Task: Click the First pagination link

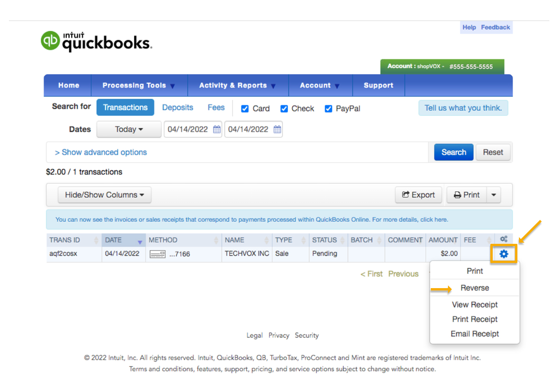Action: click(x=372, y=274)
